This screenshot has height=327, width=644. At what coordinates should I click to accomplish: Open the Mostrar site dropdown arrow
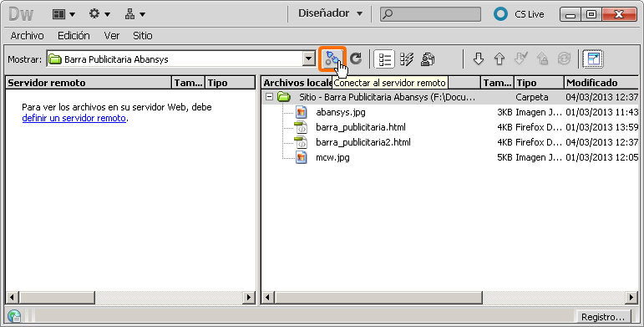[x=309, y=59]
